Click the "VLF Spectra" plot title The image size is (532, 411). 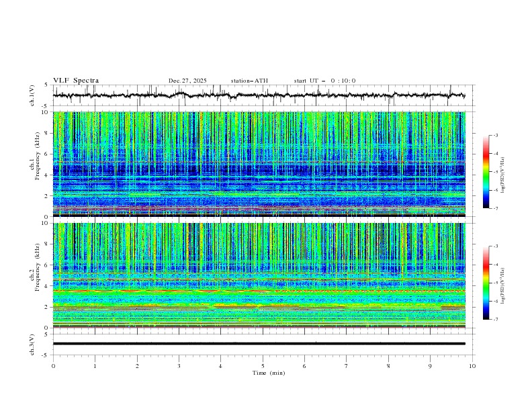pos(76,81)
